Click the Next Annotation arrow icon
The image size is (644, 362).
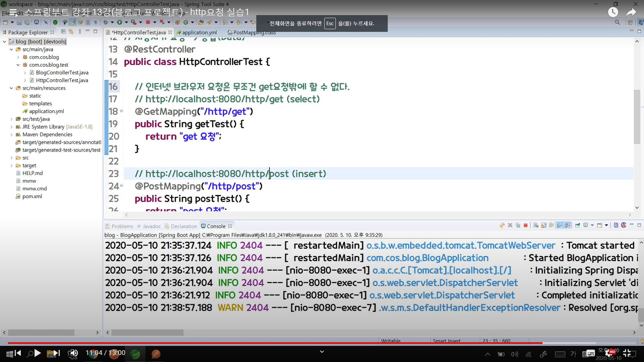[224, 22]
